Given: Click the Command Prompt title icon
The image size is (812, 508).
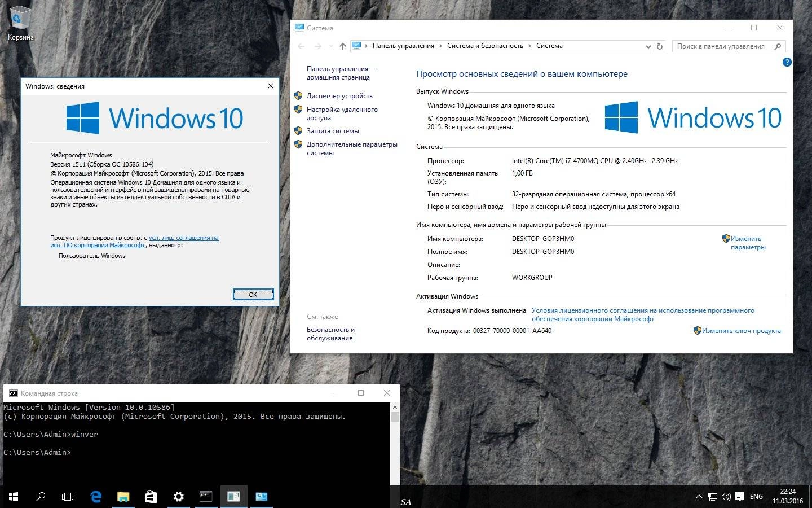Looking at the screenshot, I should tap(13, 393).
